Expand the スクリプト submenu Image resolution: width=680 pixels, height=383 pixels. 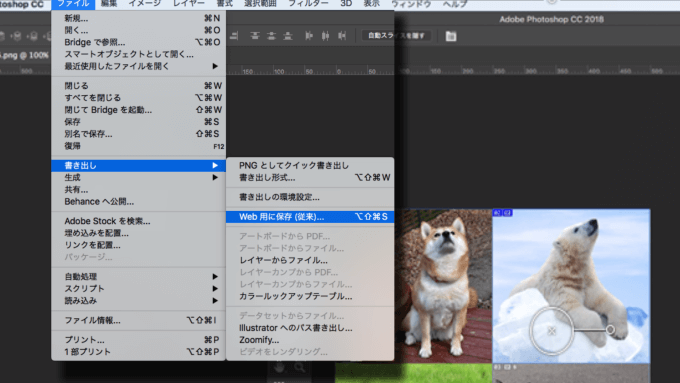(x=138, y=288)
